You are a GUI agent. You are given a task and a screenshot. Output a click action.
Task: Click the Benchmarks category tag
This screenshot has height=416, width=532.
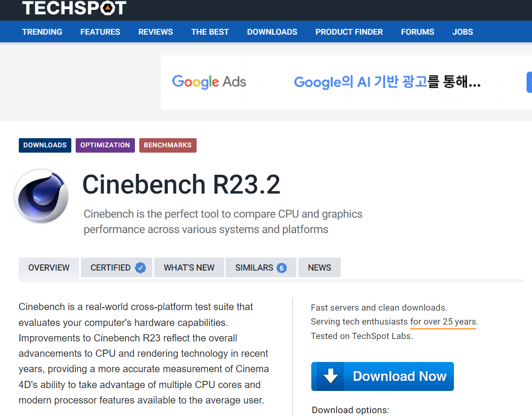click(x=168, y=145)
